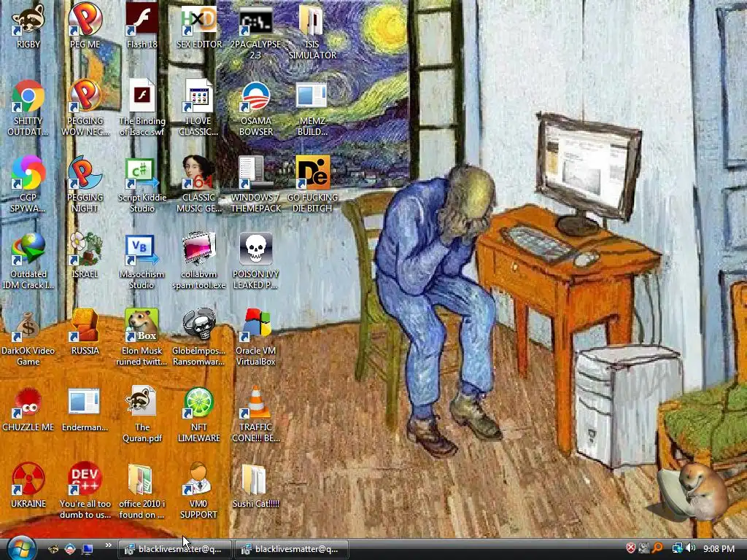Open DarkOK Video Game money bag icon
This screenshot has width=747, height=560.
(x=28, y=326)
